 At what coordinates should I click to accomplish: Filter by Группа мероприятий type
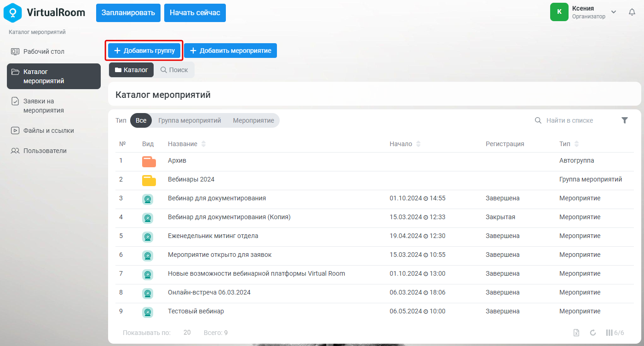[x=190, y=120]
